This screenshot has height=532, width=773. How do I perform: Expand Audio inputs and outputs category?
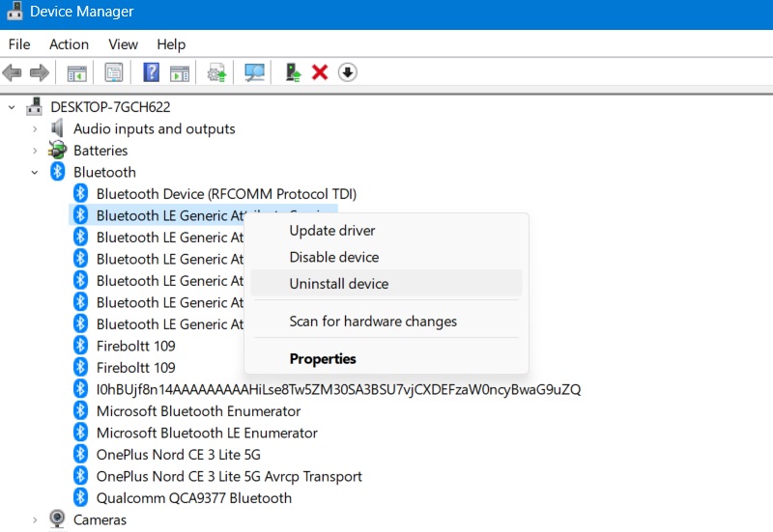click(x=35, y=129)
